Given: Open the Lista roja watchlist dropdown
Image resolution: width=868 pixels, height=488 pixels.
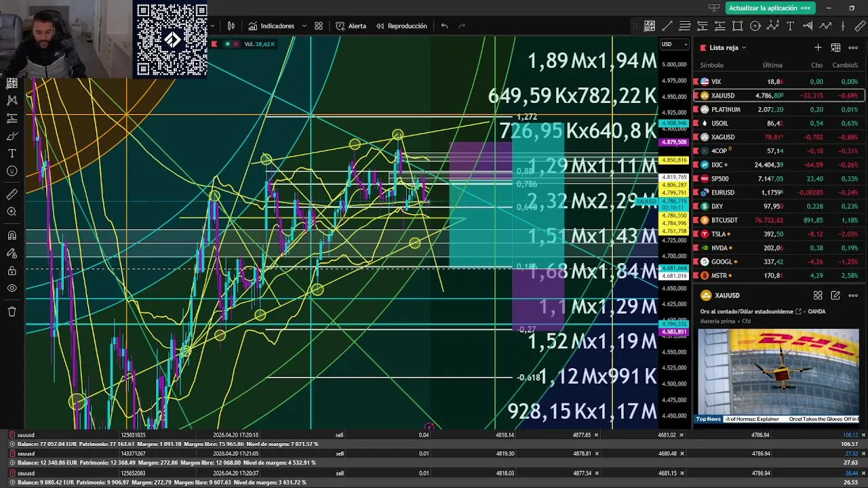Looking at the screenshot, I should coord(728,47).
